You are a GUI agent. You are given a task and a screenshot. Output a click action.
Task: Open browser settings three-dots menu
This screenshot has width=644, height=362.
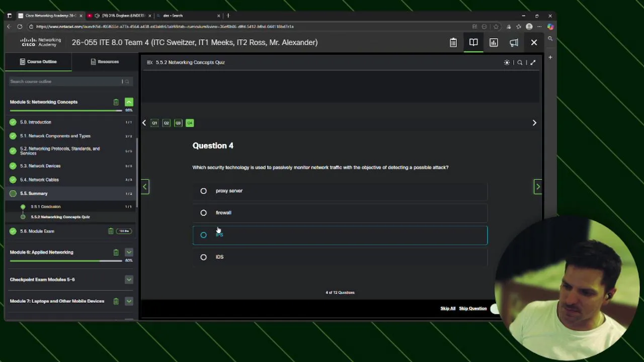[539, 27]
